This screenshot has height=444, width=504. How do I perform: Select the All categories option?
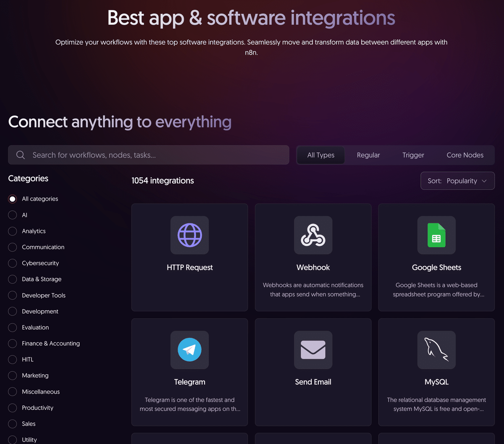12,198
